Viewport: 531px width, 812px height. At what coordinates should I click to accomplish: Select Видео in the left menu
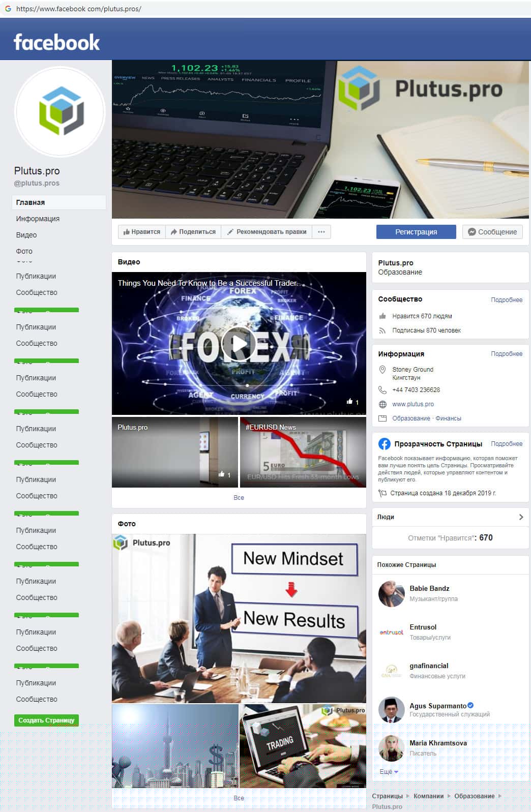click(x=26, y=235)
